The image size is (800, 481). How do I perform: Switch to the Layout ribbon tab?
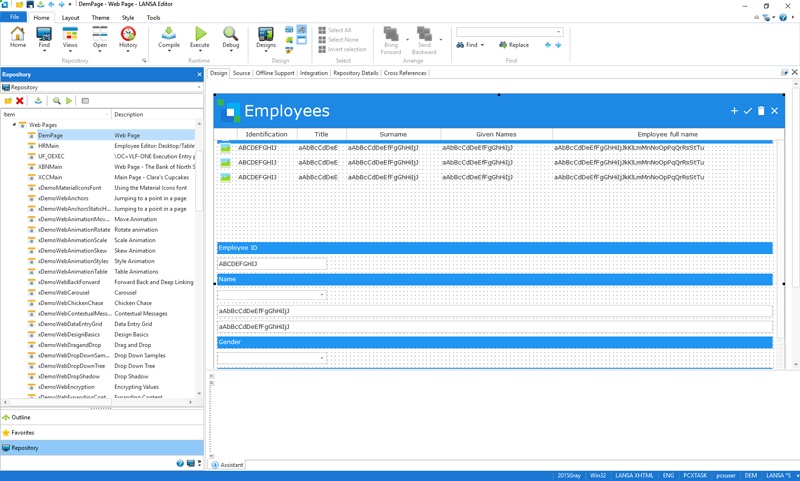[70, 17]
